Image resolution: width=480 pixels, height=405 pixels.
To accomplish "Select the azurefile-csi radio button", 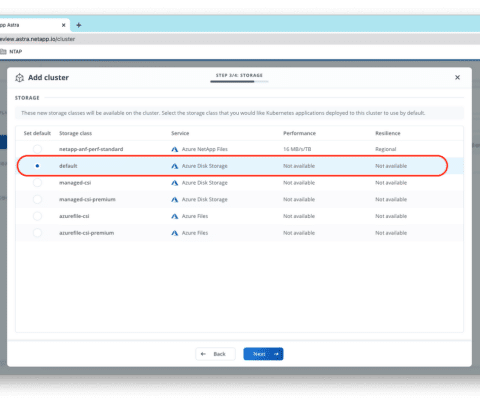I will pyautogui.click(x=37, y=216).
